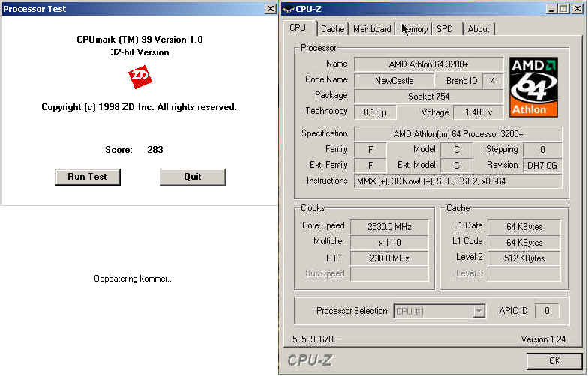Run the CPUmark processor test

(x=87, y=177)
